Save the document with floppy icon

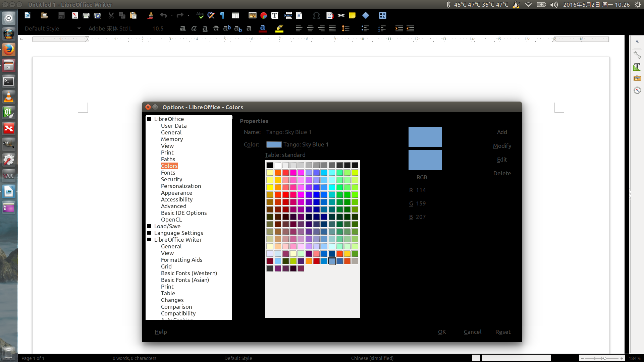(x=61, y=15)
